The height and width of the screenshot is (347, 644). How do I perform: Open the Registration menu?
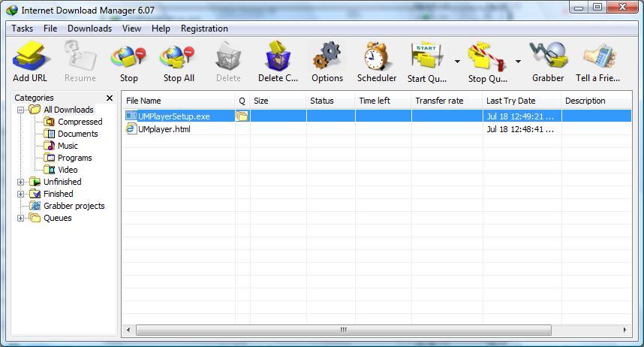click(204, 29)
